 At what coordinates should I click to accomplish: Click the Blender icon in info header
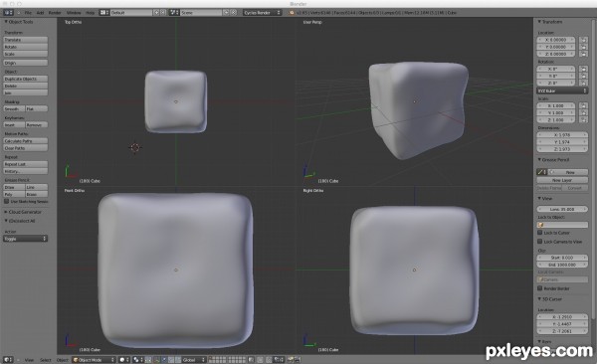point(292,13)
